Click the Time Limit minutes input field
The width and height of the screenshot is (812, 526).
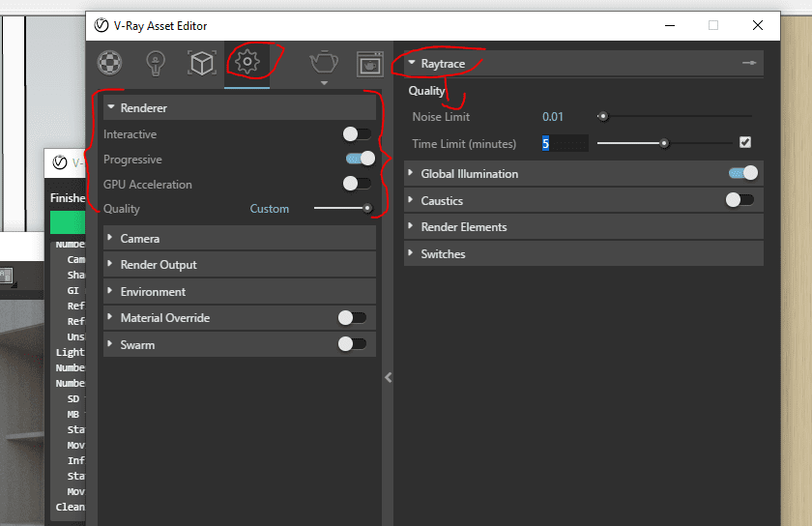[x=565, y=143]
